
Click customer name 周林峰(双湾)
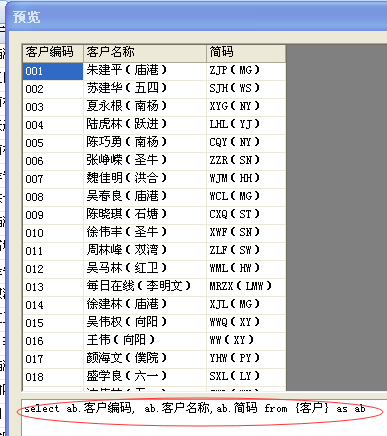(145, 251)
